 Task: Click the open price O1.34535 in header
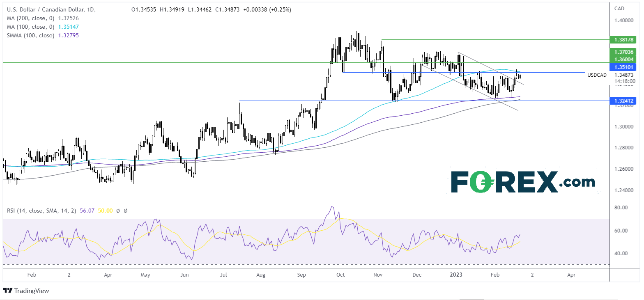click(x=144, y=9)
